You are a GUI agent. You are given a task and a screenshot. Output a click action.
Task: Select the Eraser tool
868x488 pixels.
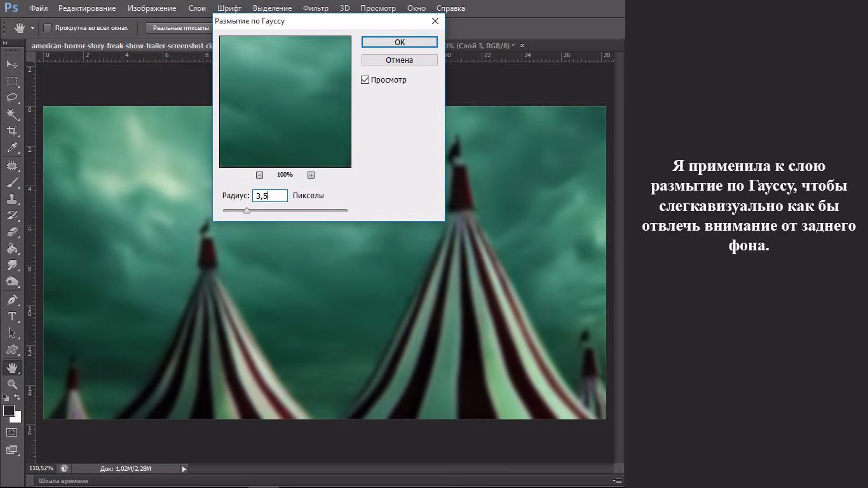12,232
